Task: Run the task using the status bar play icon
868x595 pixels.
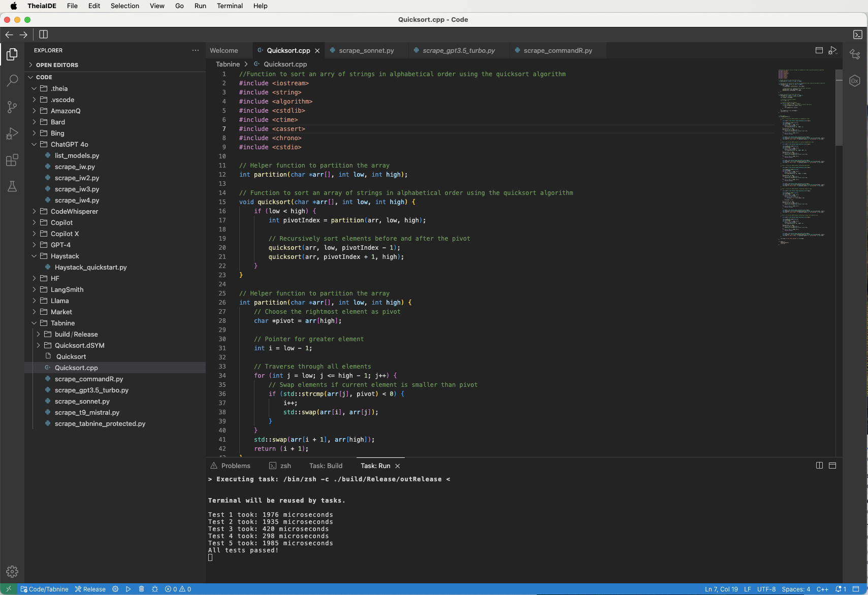Action: tap(128, 589)
